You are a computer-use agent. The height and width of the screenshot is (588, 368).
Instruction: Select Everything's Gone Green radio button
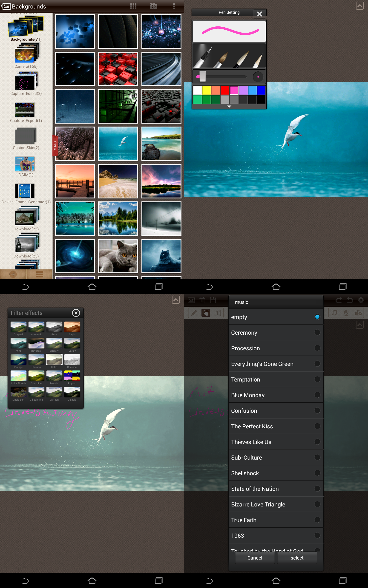[317, 364]
